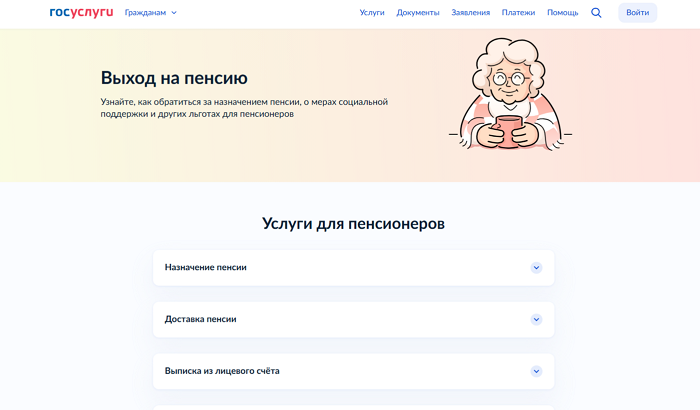Click the chevron icon on Выписка из лицевого счёта
This screenshot has height=410, width=700.
pyautogui.click(x=536, y=371)
